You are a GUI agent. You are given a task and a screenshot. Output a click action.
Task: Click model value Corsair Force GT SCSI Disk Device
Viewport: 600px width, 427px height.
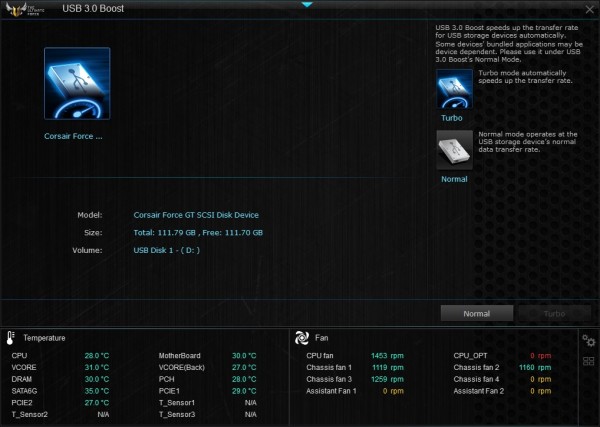[196, 215]
